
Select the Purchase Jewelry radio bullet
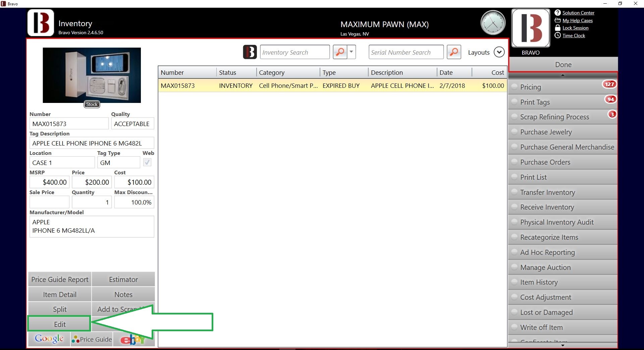tap(514, 132)
